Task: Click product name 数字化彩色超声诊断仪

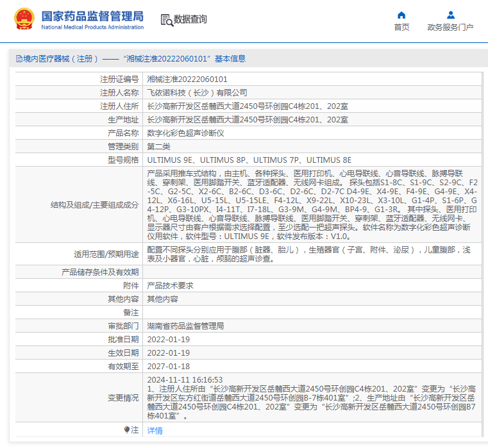Action: pos(185,133)
